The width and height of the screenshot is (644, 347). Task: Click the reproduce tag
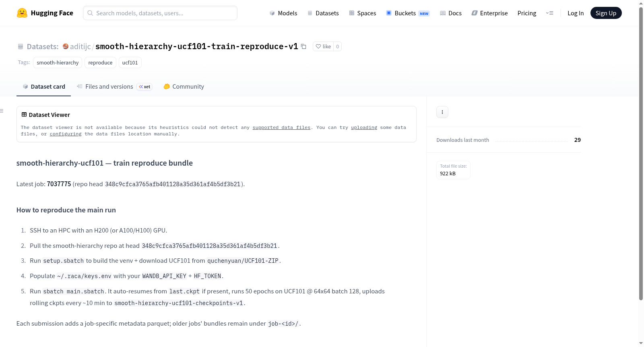(100, 62)
